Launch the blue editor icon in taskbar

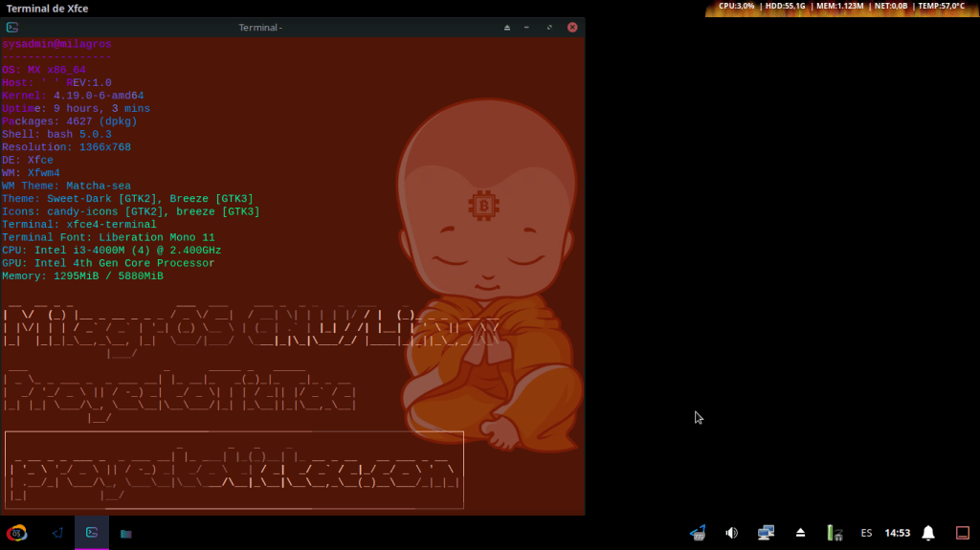click(x=57, y=533)
